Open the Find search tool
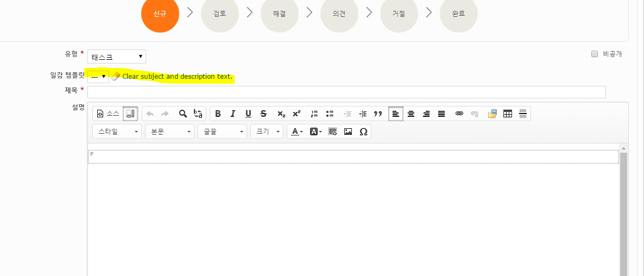Image resolution: width=644 pixels, height=276 pixels. pyautogui.click(x=183, y=114)
